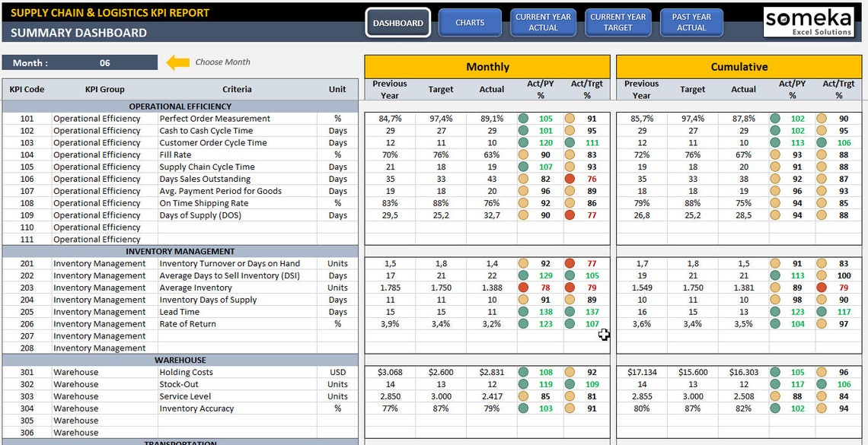Screen dimensions: 868x445
Task: Open the Past Year Actual sheet
Action: pos(691,23)
